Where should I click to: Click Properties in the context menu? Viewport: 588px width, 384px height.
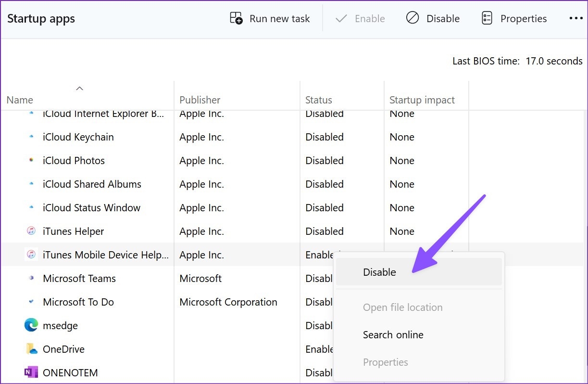[385, 362]
